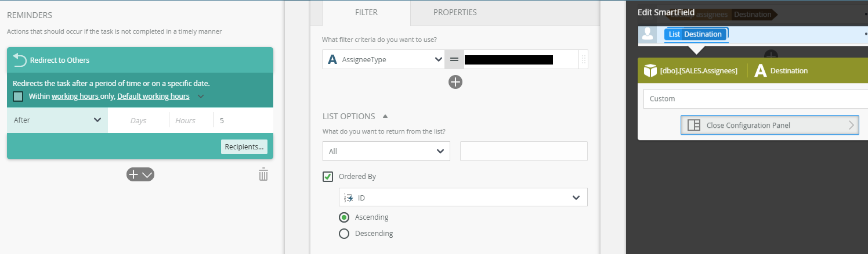
Task: Collapse the List Options section
Action: coord(385,116)
